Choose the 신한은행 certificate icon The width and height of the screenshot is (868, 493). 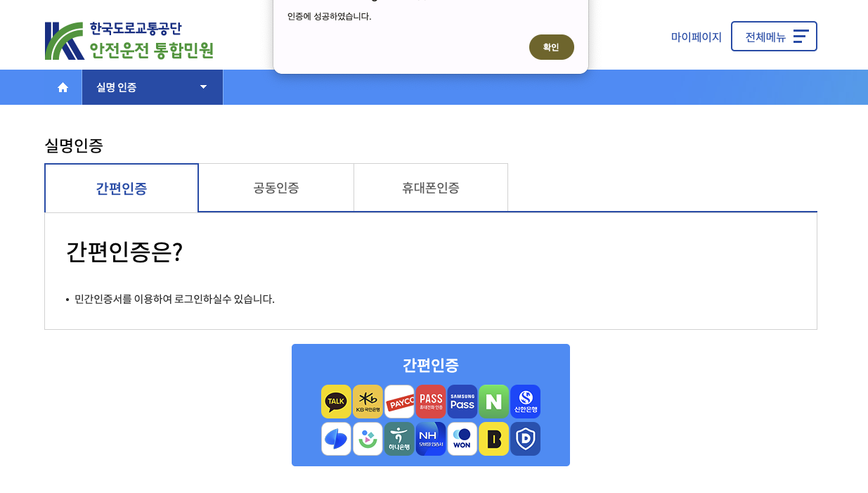(525, 402)
